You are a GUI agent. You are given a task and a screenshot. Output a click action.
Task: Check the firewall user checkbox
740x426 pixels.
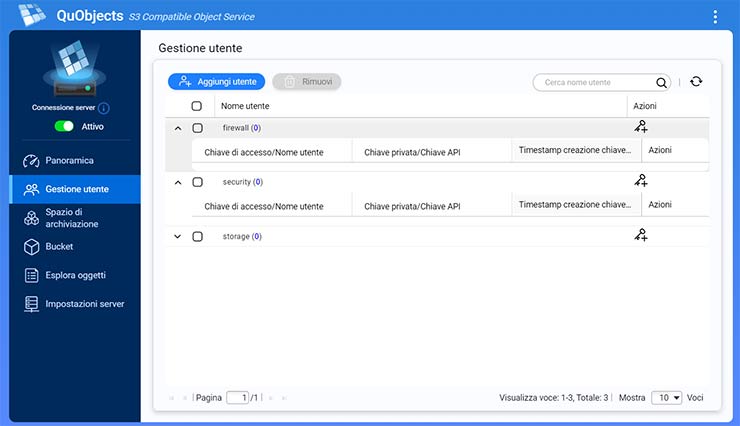[197, 128]
